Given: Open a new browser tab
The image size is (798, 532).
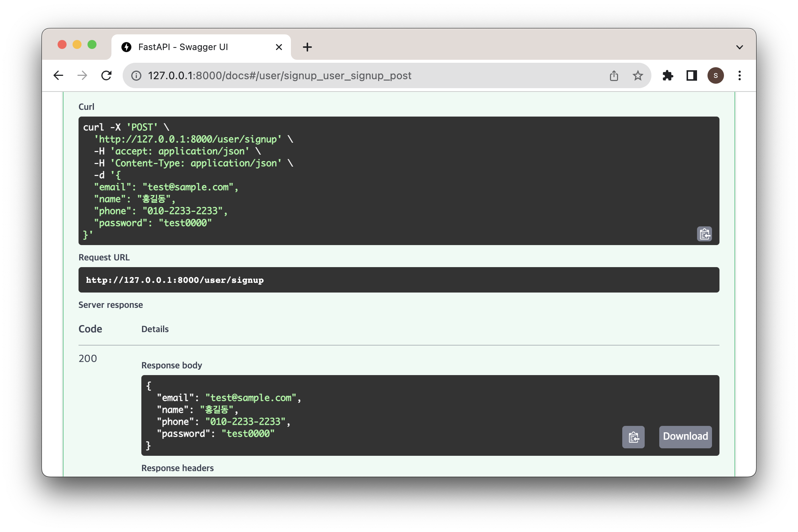Looking at the screenshot, I should point(307,47).
